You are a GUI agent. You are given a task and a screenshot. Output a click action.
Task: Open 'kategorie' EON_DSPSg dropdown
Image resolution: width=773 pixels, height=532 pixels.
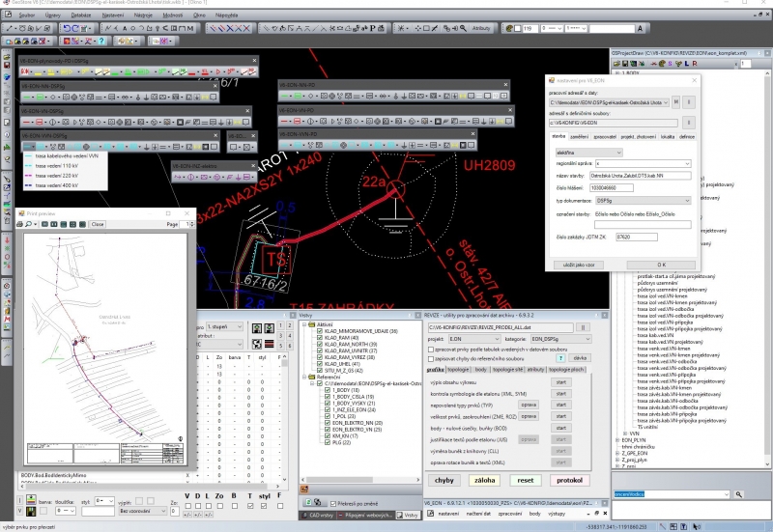point(560,339)
